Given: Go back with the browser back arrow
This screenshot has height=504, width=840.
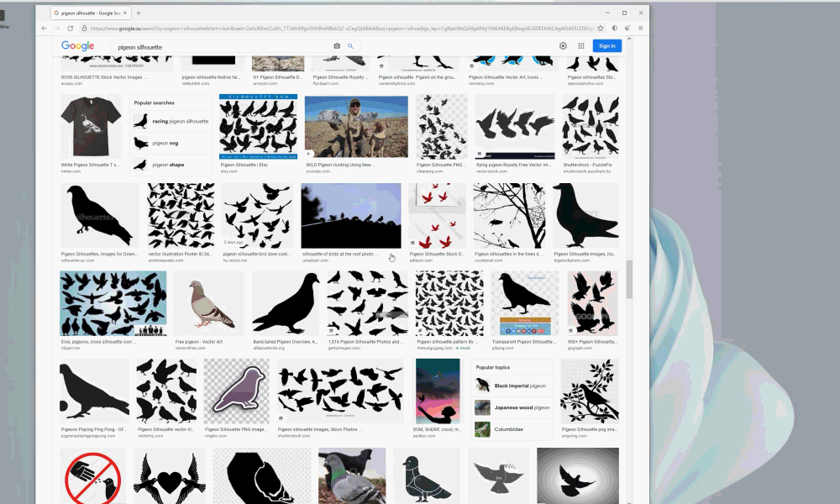Looking at the screenshot, I should point(44,29).
